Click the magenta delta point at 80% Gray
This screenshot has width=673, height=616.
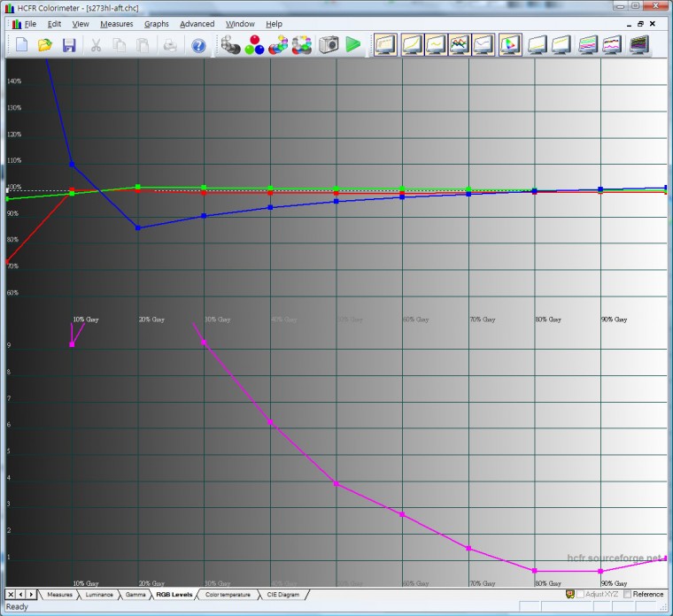click(534, 571)
